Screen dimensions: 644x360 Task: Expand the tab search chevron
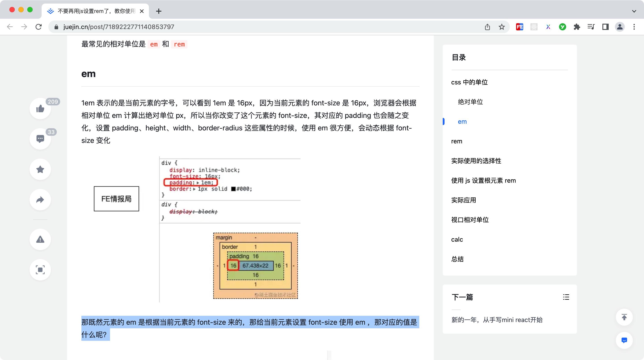coord(634,11)
